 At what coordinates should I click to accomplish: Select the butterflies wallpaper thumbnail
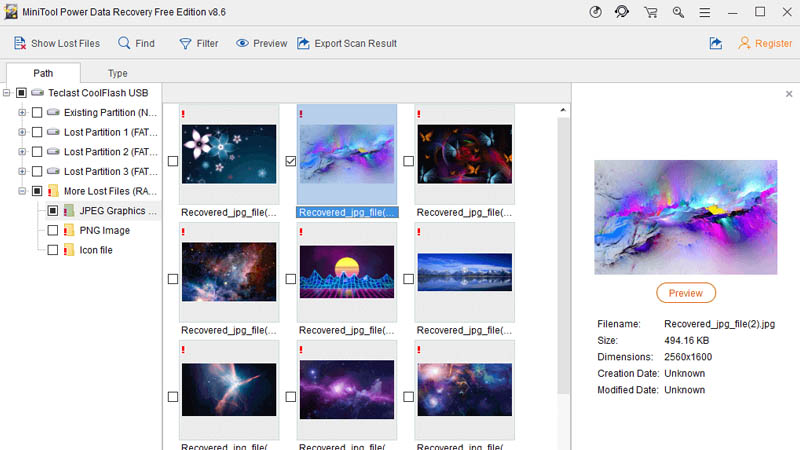(x=465, y=154)
